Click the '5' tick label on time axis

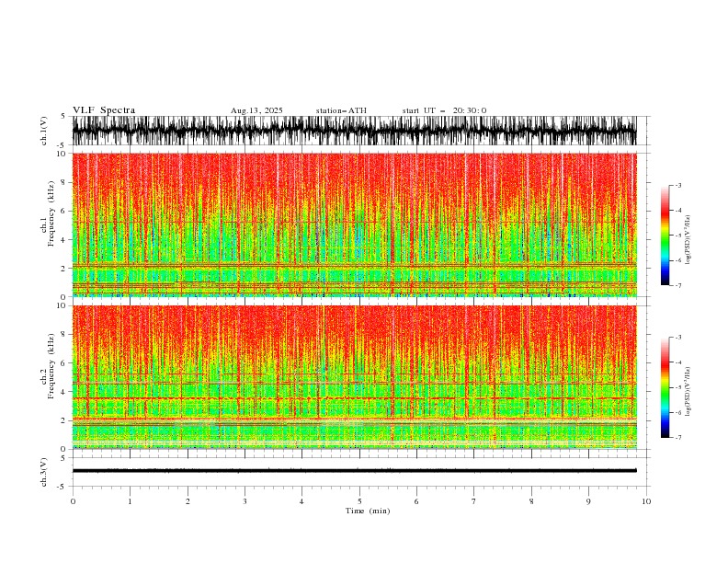(x=359, y=501)
